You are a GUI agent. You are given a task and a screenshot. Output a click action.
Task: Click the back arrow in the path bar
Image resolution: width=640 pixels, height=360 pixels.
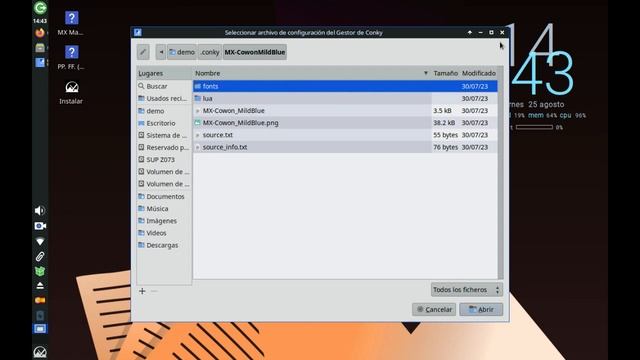(161, 52)
